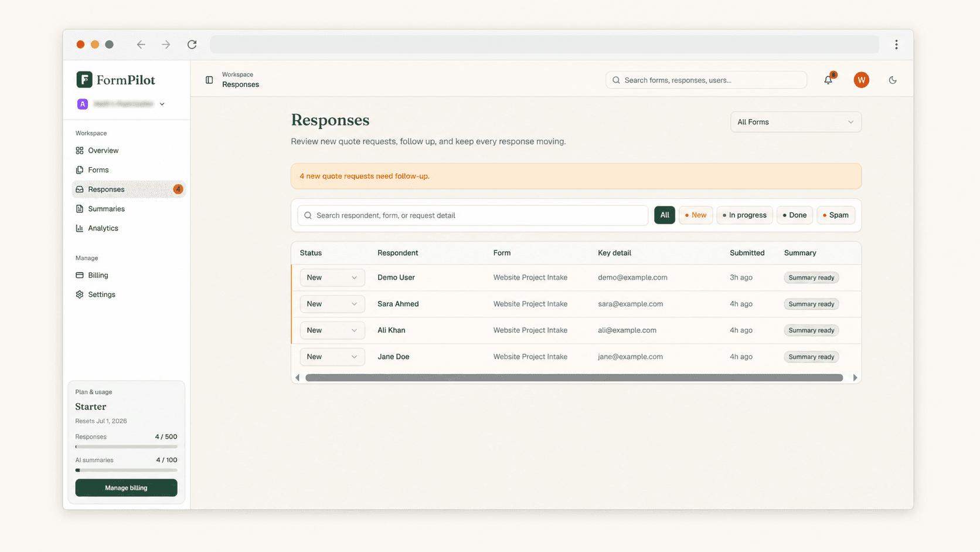Click respondent name Sara Ahmed
Screen dimensions: 980x552
398,304
